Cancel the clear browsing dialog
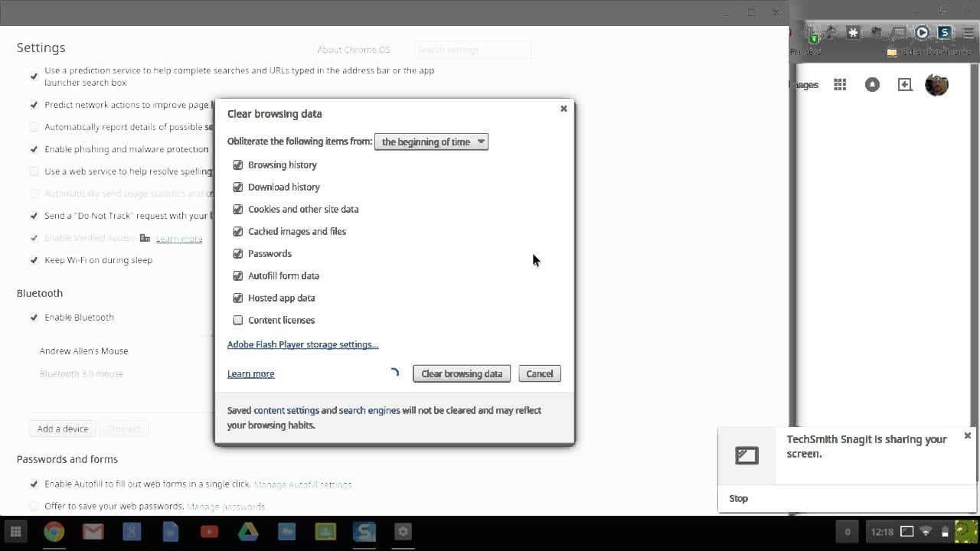Screen dimensions: 980x551 click(540, 373)
